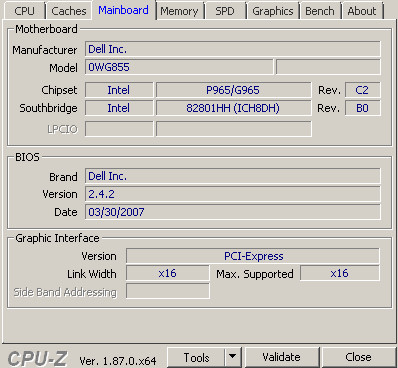398x368 pixels.
Task: Click the greyed LPCIO label
Action: [x=62, y=129]
